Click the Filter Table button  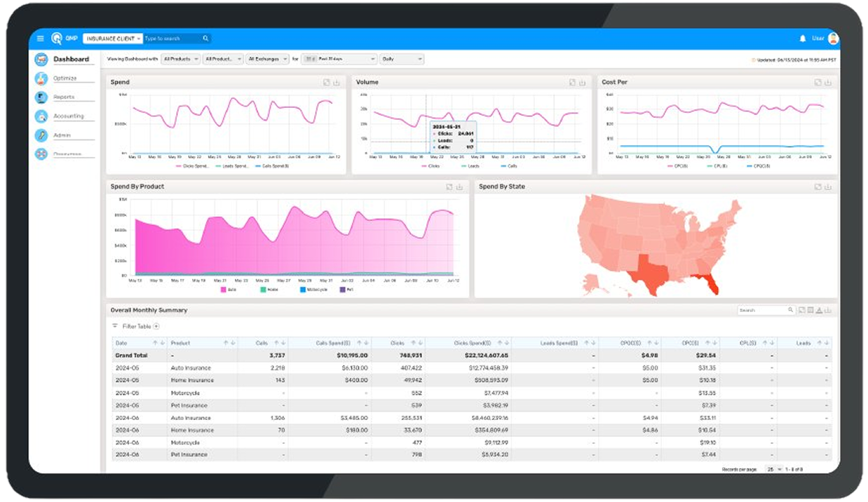pyautogui.click(x=137, y=326)
